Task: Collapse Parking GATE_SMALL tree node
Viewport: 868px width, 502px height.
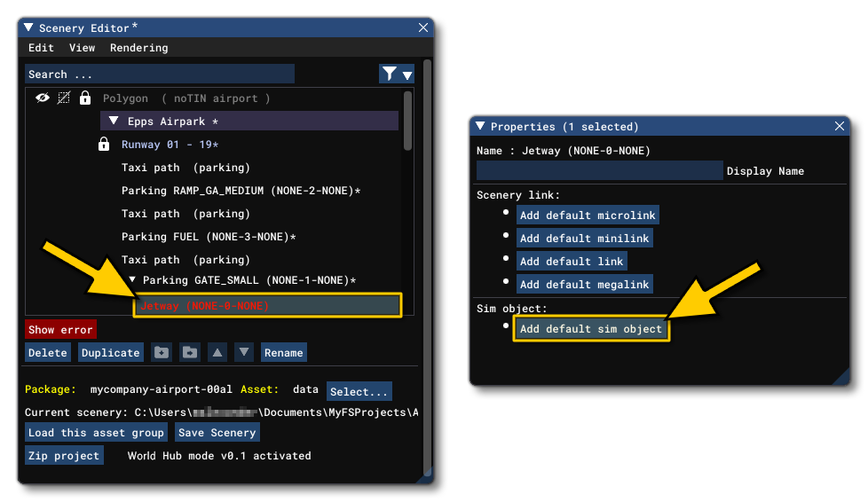Action: (x=133, y=280)
